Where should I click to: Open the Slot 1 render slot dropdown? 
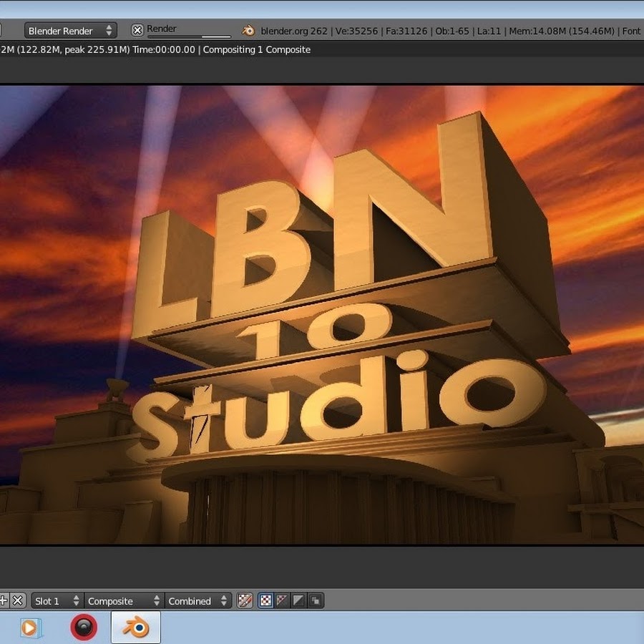point(57,601)
